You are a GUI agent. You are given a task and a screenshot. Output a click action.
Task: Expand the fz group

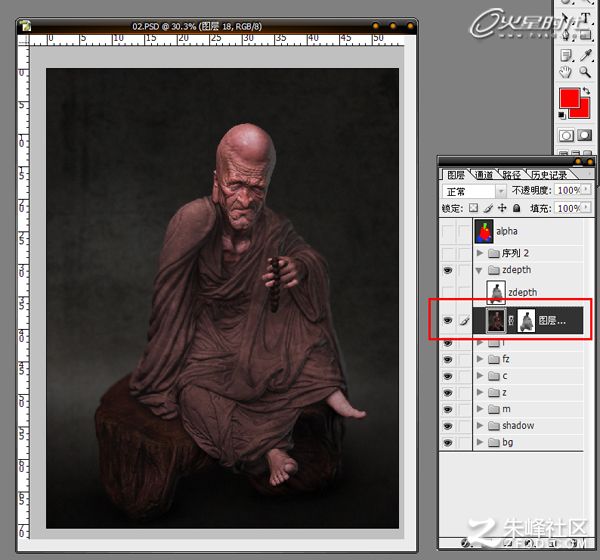(x=480, y=359)
